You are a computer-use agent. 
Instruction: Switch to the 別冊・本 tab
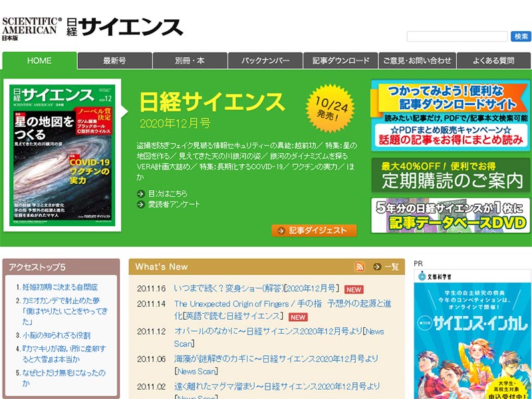click(x=190, y=61)
